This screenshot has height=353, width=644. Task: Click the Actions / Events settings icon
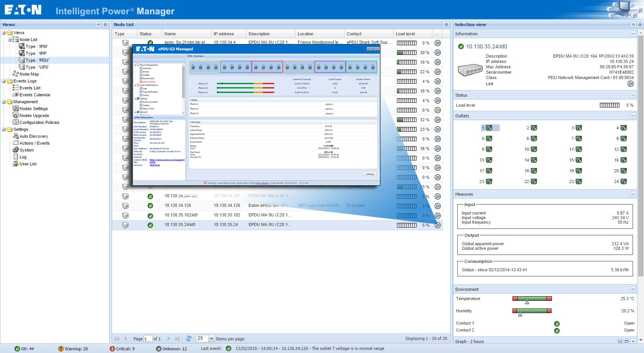pyautogui.click(x=16, y=143)
